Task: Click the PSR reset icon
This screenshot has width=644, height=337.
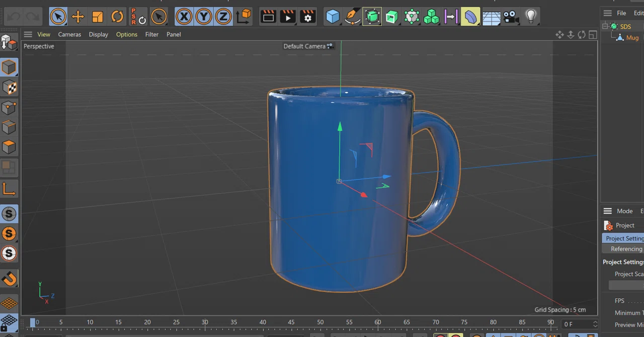Action: click(x=137, y=17)
